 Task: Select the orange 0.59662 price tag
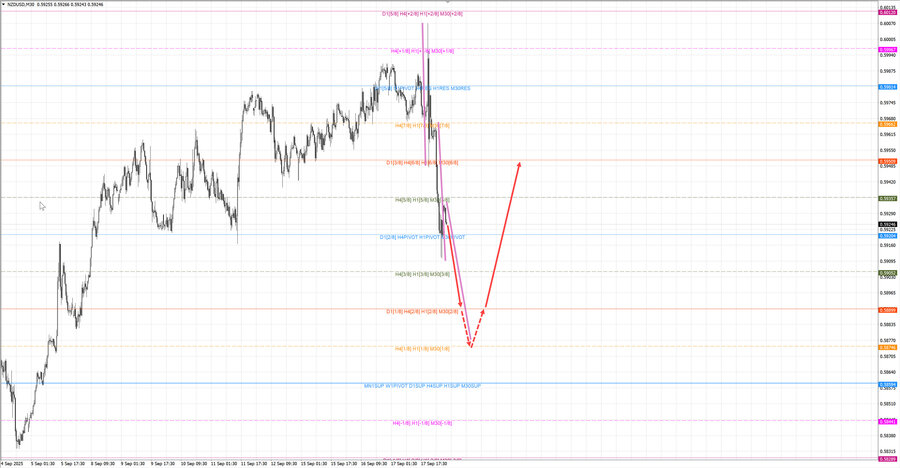pos(887,124)
